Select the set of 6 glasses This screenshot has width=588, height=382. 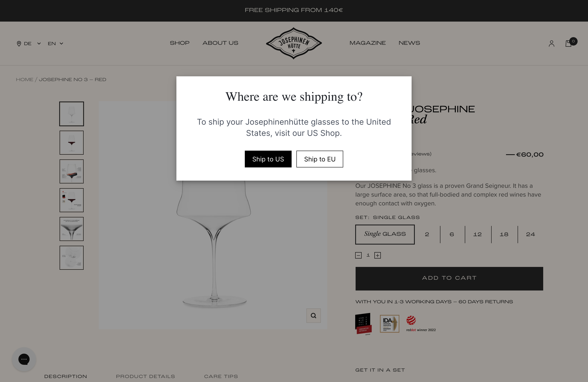tap(452, 234)
